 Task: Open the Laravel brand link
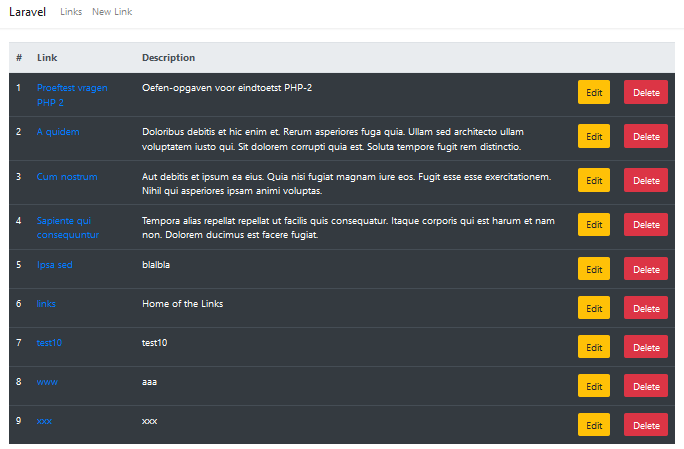(27, 12)
